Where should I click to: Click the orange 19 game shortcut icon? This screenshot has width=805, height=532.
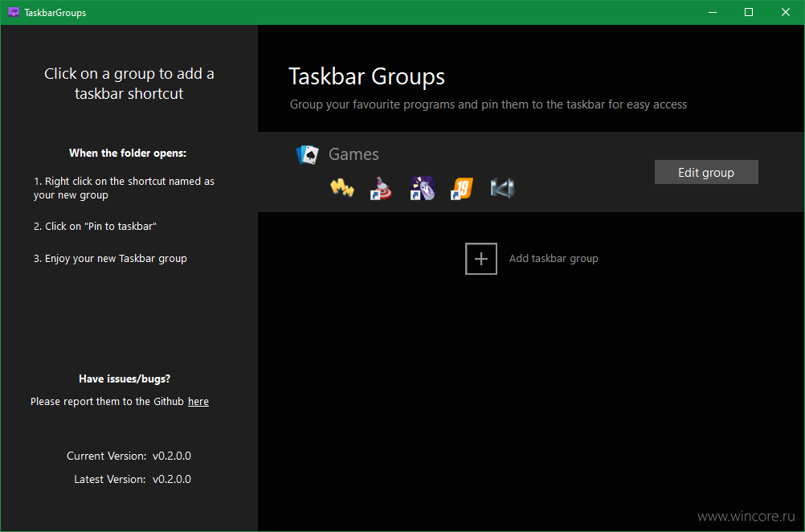pos(462,188)
